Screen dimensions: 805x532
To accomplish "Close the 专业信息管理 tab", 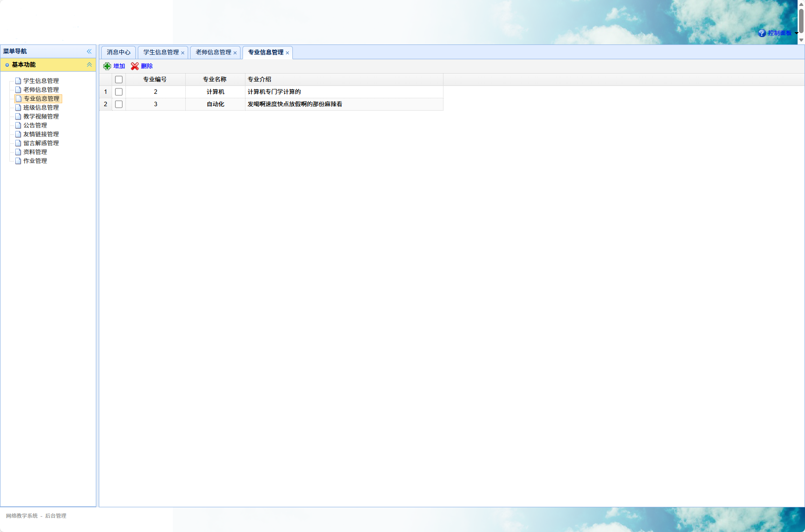I will (x=287, y=53).
